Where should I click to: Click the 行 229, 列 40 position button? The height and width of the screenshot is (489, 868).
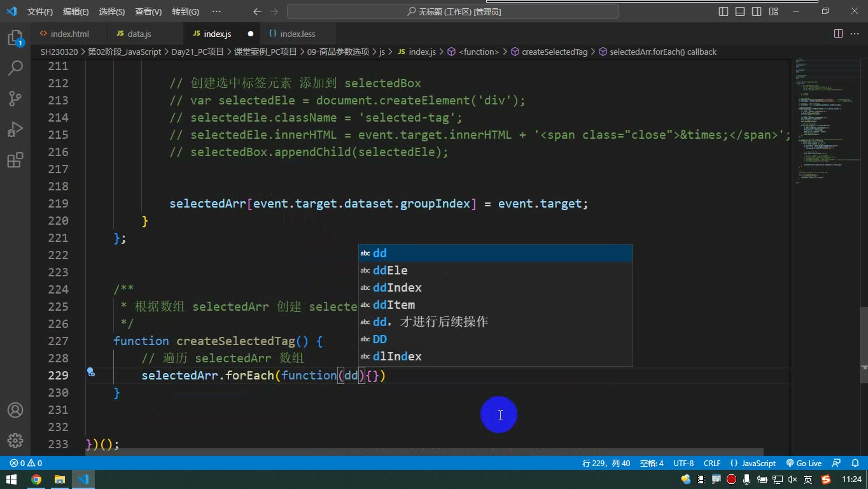(606, 463)
